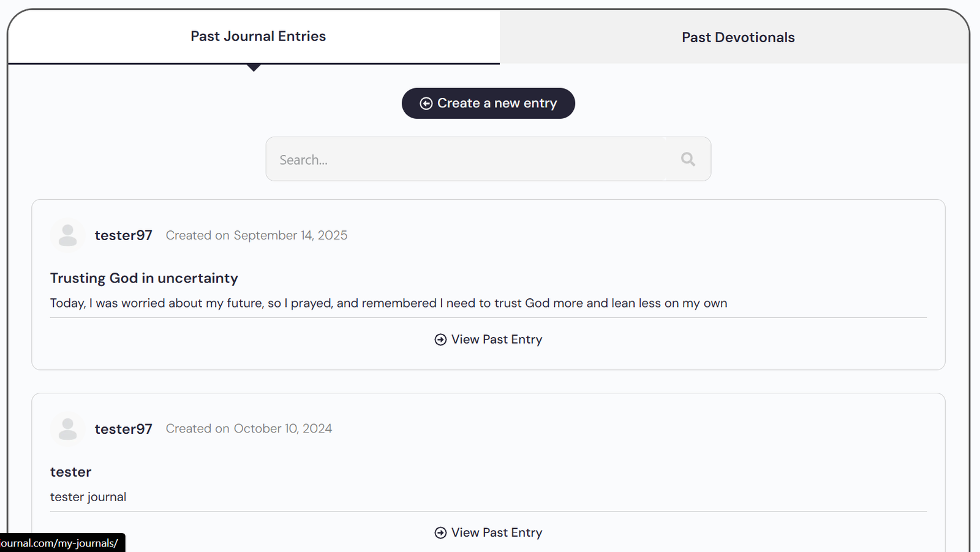Image resolution: width=980 pixels, height=552 pixels.
Task: Select the Past Journal Entries tab
Action: click(258, 36)
